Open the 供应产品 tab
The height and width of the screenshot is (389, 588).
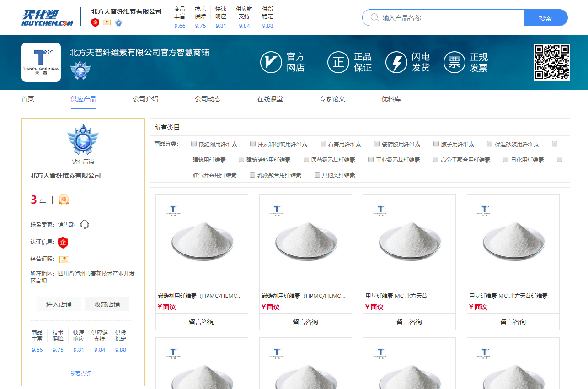(84, 99)
